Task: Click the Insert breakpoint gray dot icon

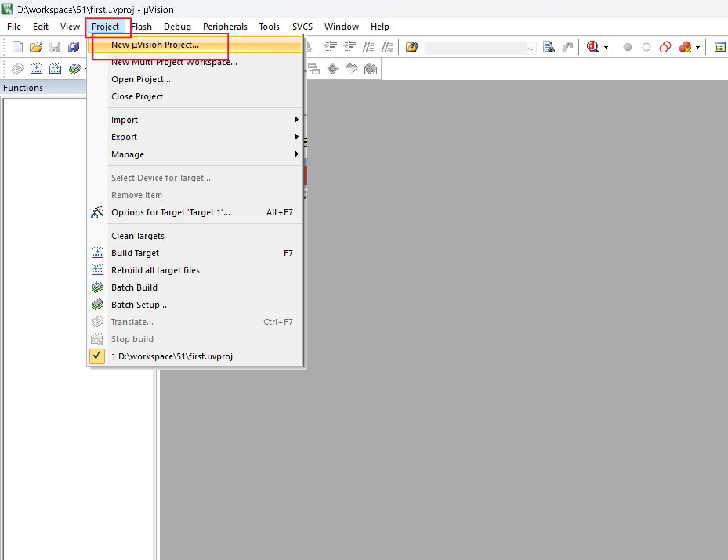Action: pyautogui.click(x=628, y=47)
